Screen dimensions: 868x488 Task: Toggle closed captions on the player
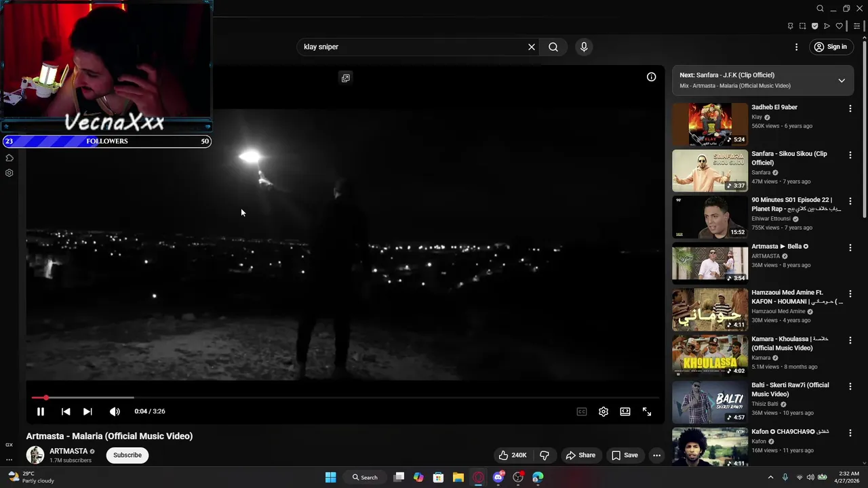(x=582, y=411)
